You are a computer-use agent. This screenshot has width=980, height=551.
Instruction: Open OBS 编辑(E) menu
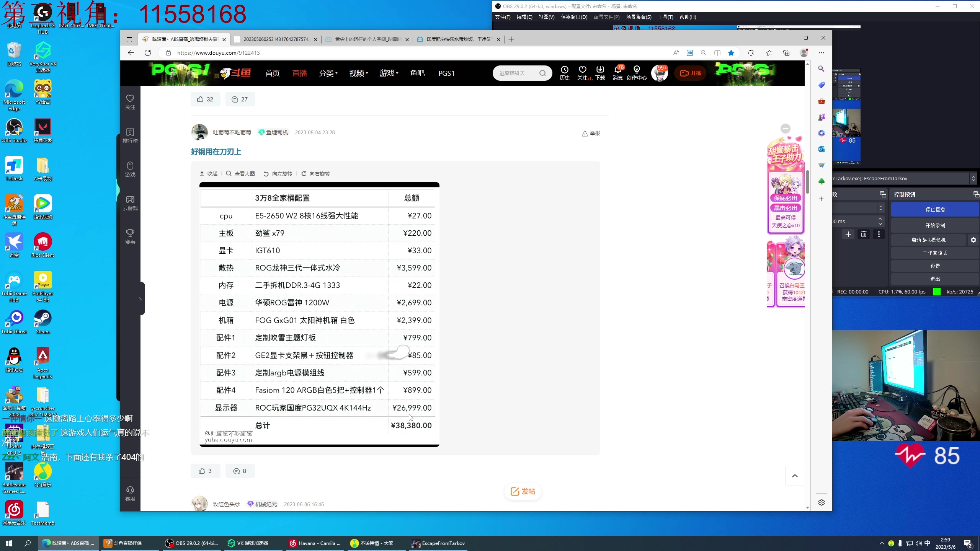coord(524,17)
